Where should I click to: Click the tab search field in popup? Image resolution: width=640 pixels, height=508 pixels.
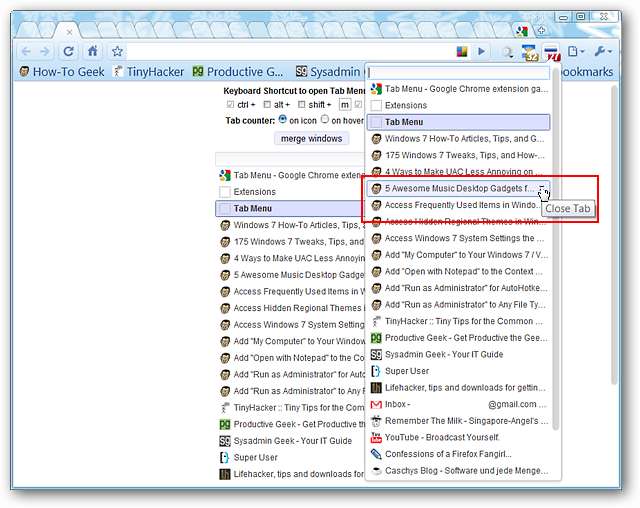(459, 72)
